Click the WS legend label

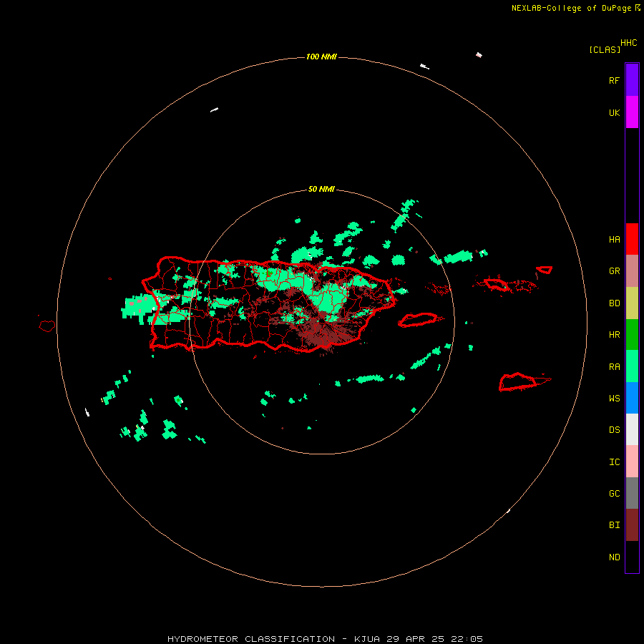pyautogui.click(x=614, y=399)
